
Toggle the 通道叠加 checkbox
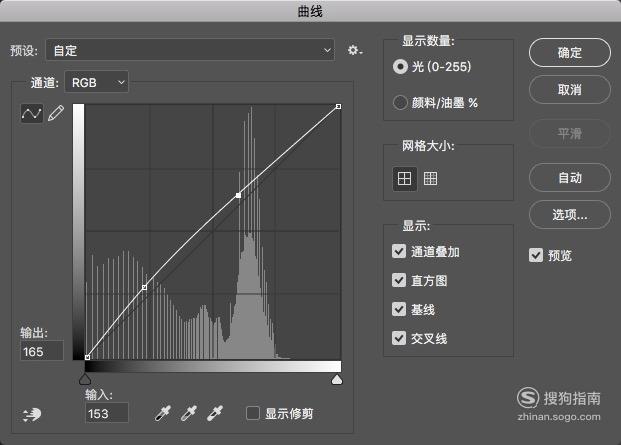399,251
